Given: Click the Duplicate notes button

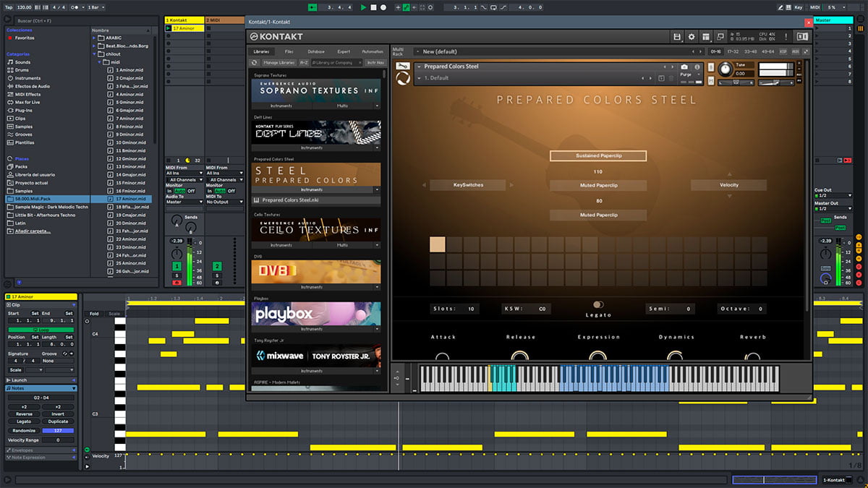Looking at the screenshot, I should [58, 421].
